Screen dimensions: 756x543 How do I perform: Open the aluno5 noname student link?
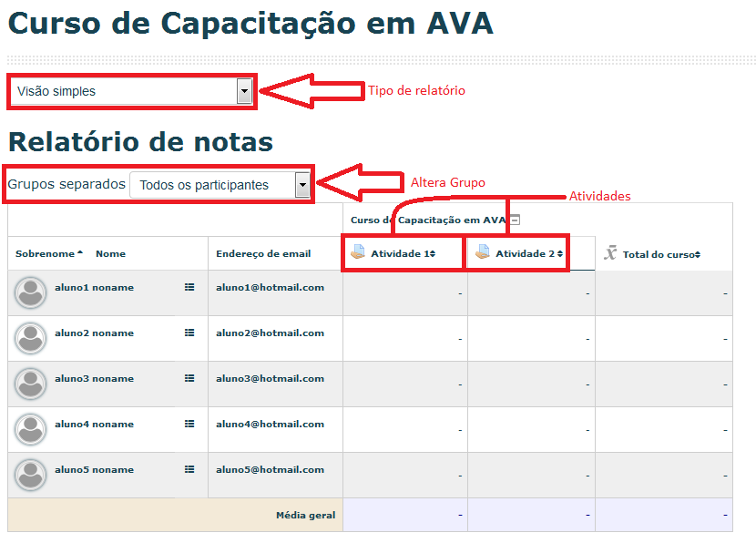94,469
